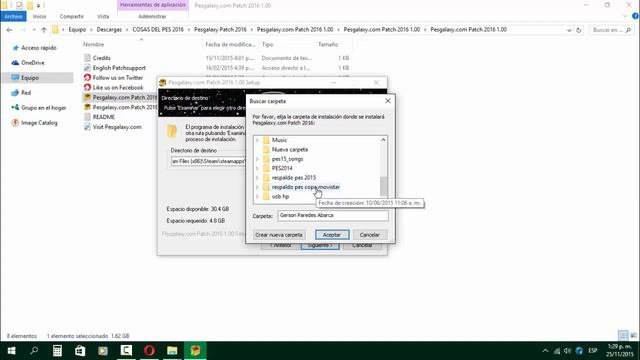Select the Administrar ribbon tab

coord(152,16)
